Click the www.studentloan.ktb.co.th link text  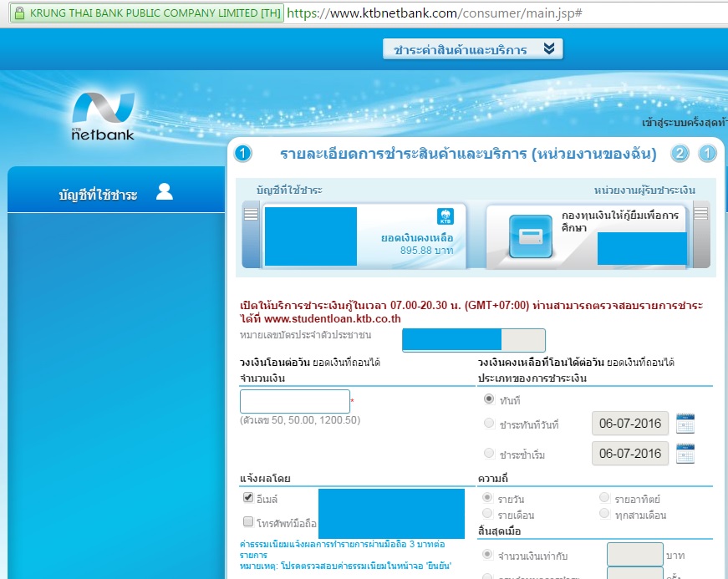[333, 318]
